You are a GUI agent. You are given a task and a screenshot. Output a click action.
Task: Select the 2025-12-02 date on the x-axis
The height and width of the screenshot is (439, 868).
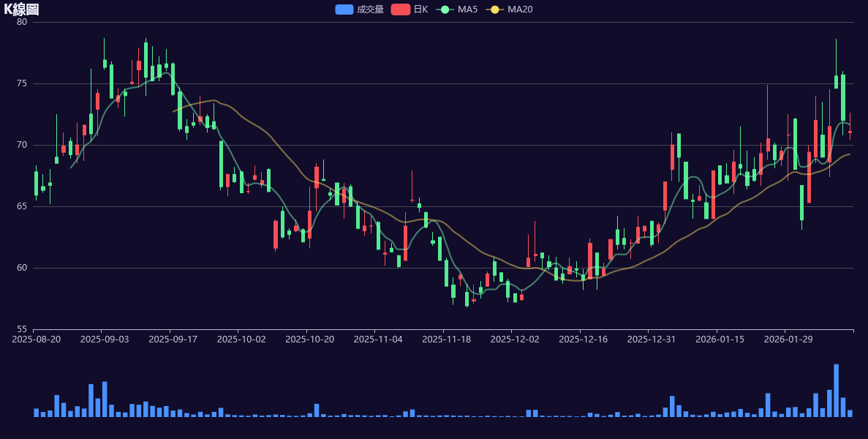[x=515, y=339]
